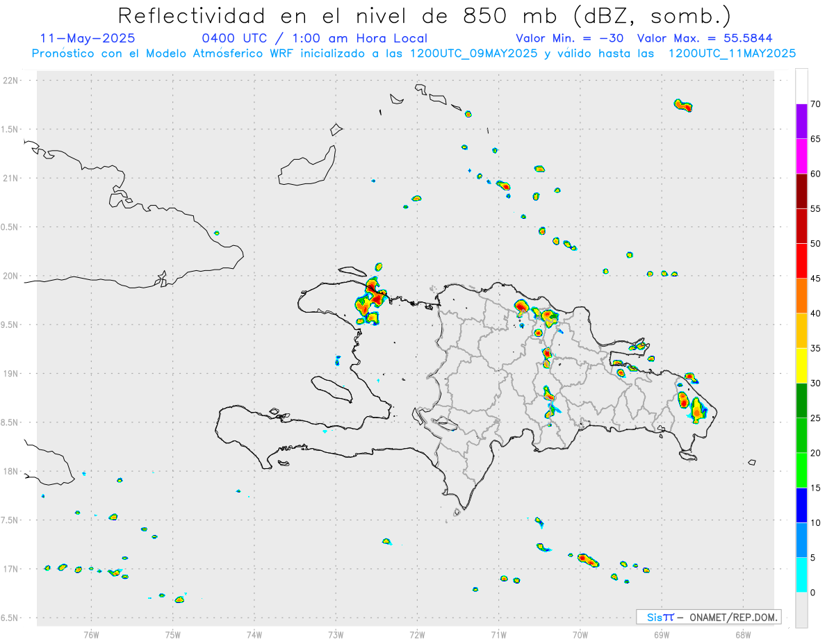
Task: Select the '21N' latitude label
Action: click(x=12, y=179)
